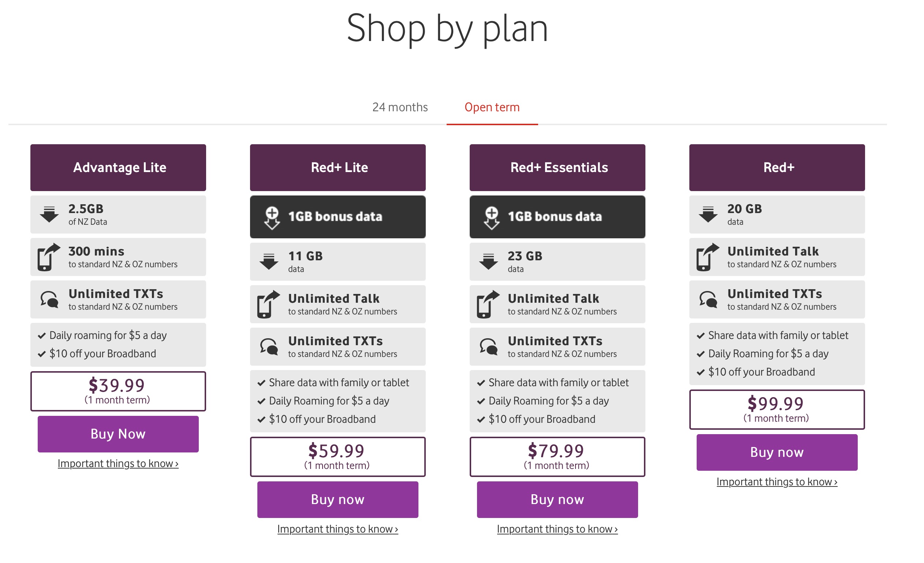Click the download icon beside 11 GB data
The image size is (924, 563).
click(x=269, y=262)
